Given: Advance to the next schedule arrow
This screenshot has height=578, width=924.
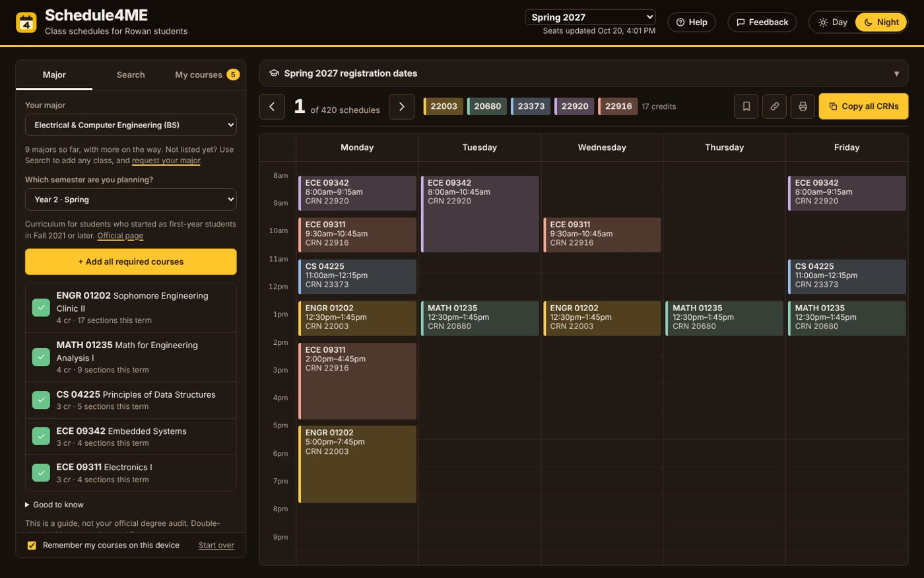Looking at the screenshot, I should [401, 106].
